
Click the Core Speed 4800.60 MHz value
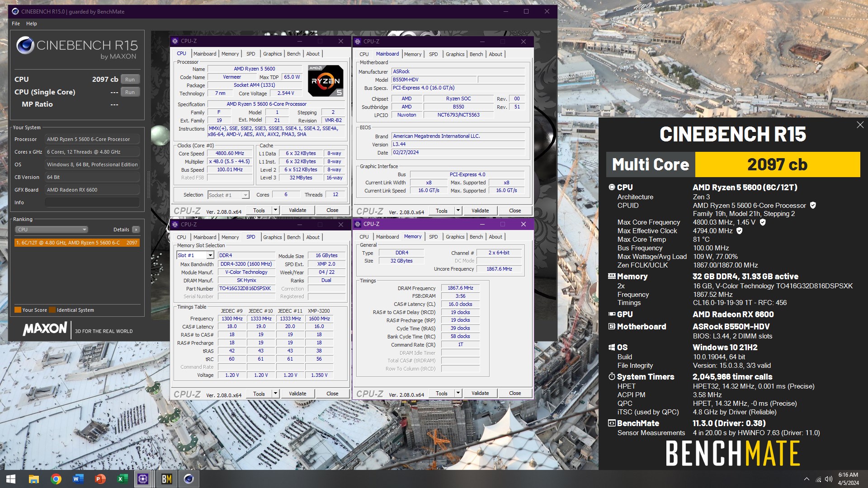pyautogui.click(x=230, y=154)
